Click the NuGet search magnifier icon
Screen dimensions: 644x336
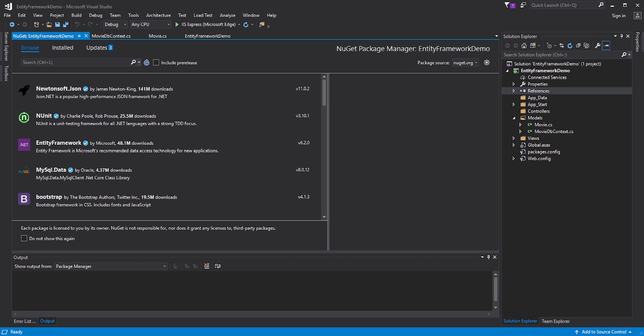[133, 62]
